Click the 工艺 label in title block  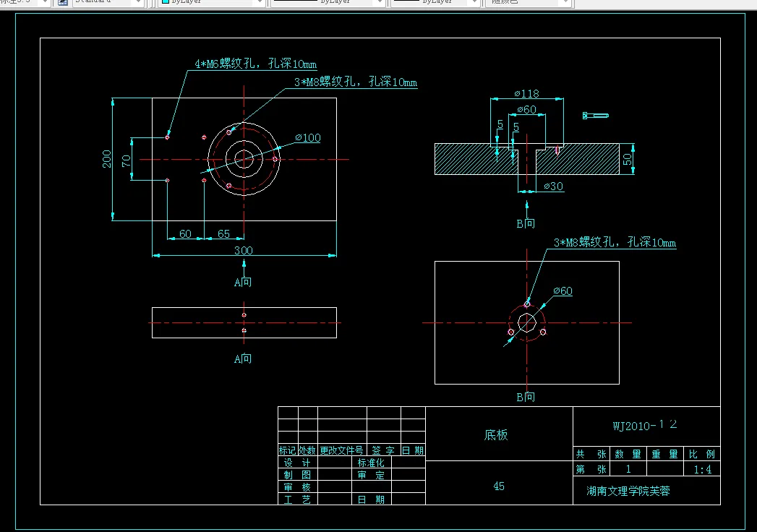click(x=297, y=499)
